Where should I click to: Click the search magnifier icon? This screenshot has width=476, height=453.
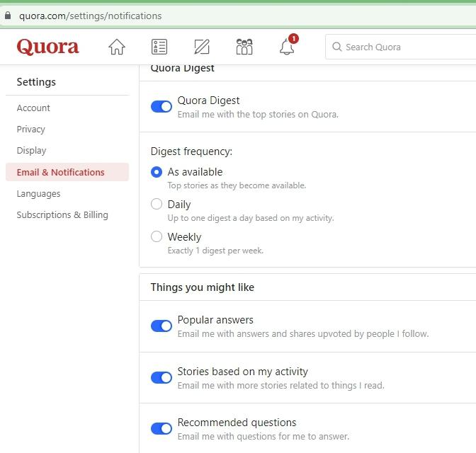(337, 47)
